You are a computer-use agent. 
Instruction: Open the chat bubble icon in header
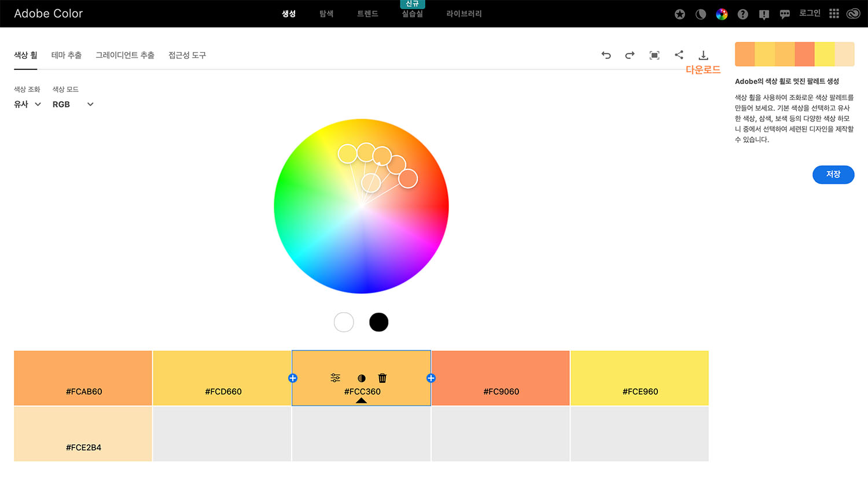(x=785, y=14)
